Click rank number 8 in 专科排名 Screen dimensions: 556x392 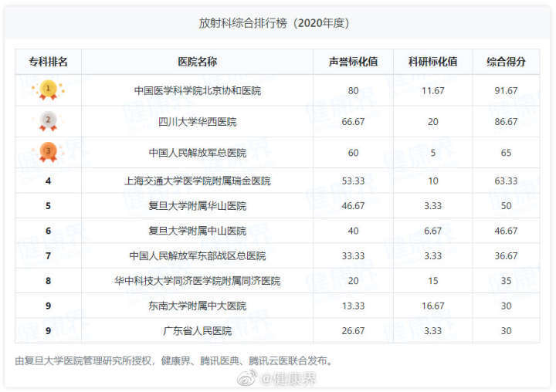click(48, 281)
